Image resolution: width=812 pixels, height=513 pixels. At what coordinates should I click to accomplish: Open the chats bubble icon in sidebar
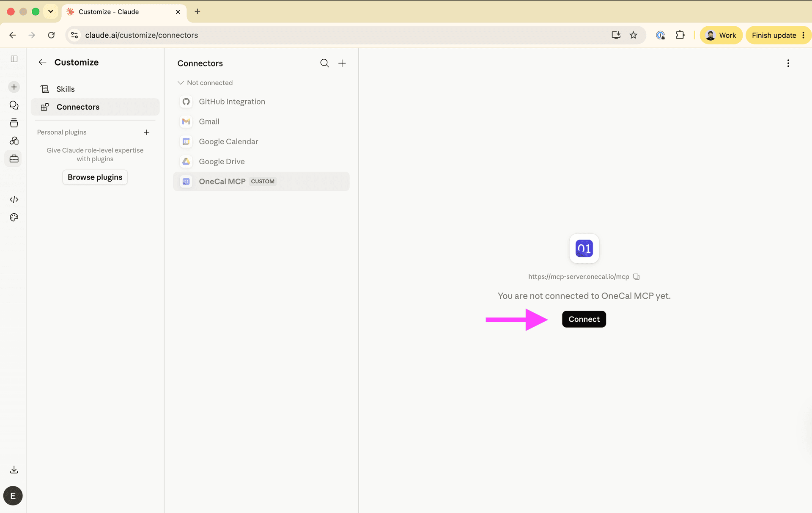point(14,105)
